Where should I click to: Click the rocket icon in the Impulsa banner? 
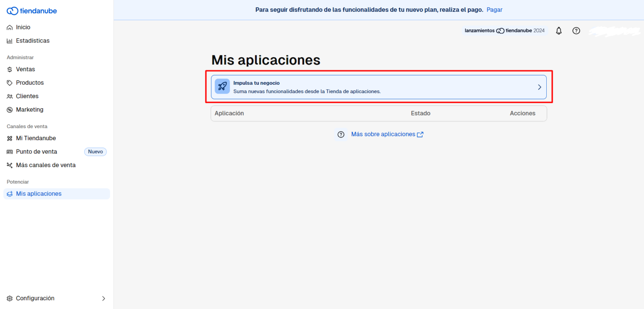point(222,86)
